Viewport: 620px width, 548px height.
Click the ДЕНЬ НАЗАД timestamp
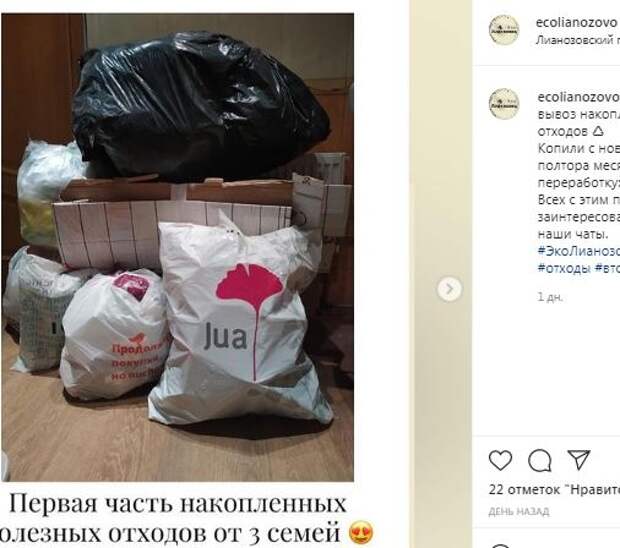(519, 511)
